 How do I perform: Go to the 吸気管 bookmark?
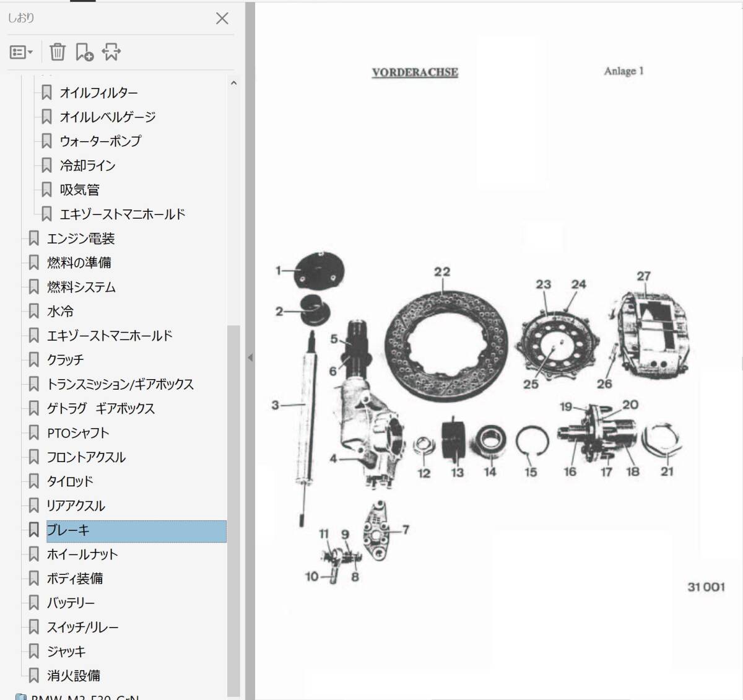tap(79, 190)
